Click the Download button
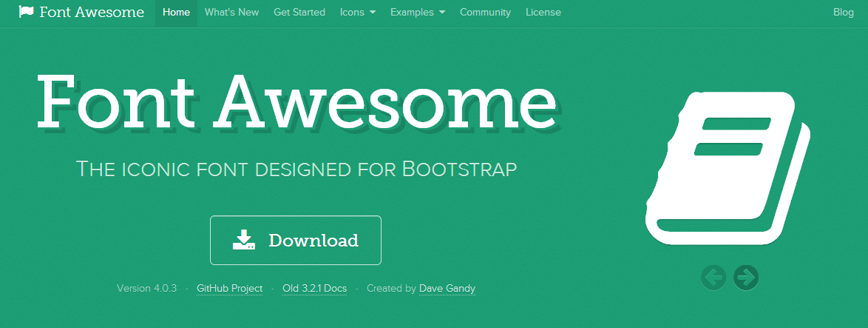868x328 pixels. [296, 240]
